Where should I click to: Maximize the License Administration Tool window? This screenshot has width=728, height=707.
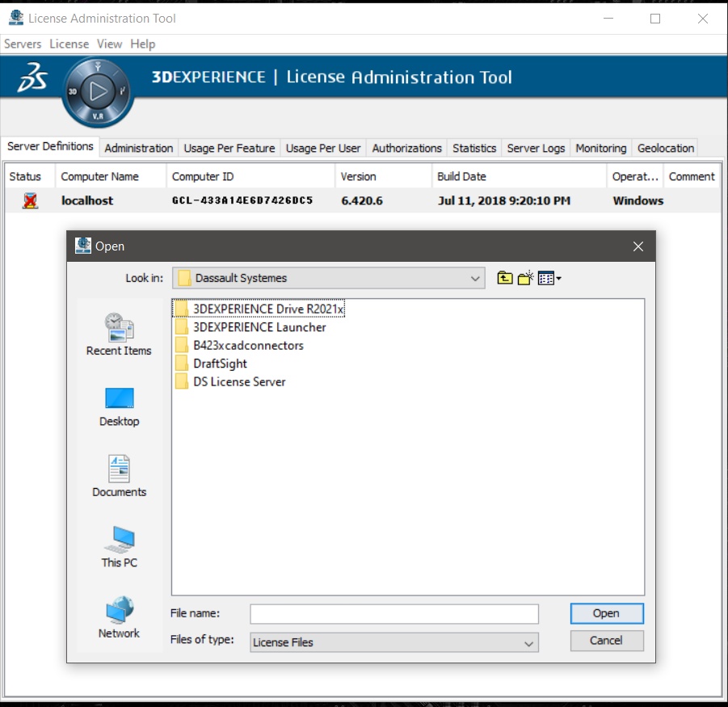pyautogui.click(x=655, y=19)
